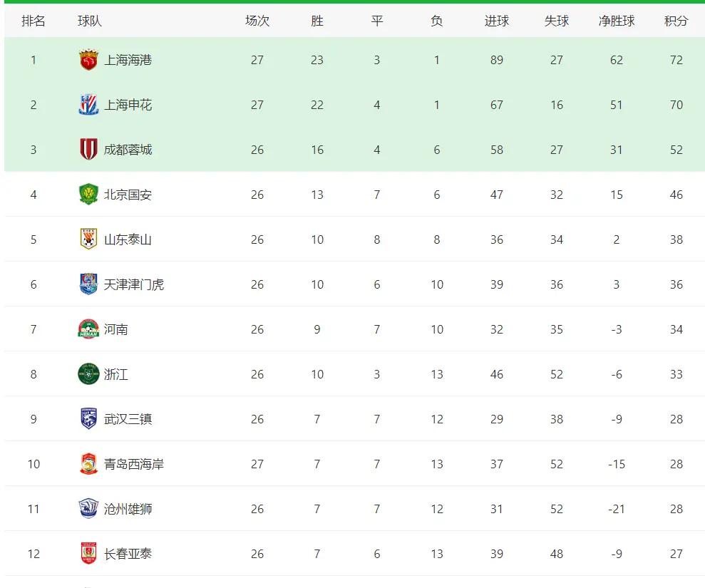The width and height of the screenshot is (705, 588).
Task: Click the Henan (河南) team logo
Action: click(x=88, y=329)
